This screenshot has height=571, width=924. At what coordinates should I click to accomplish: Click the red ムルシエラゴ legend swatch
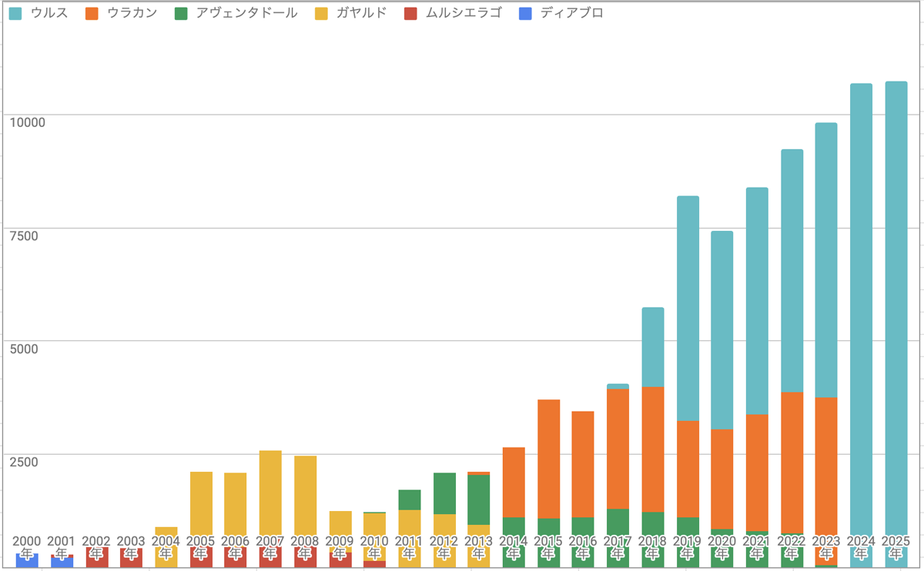tap(410, 13)
